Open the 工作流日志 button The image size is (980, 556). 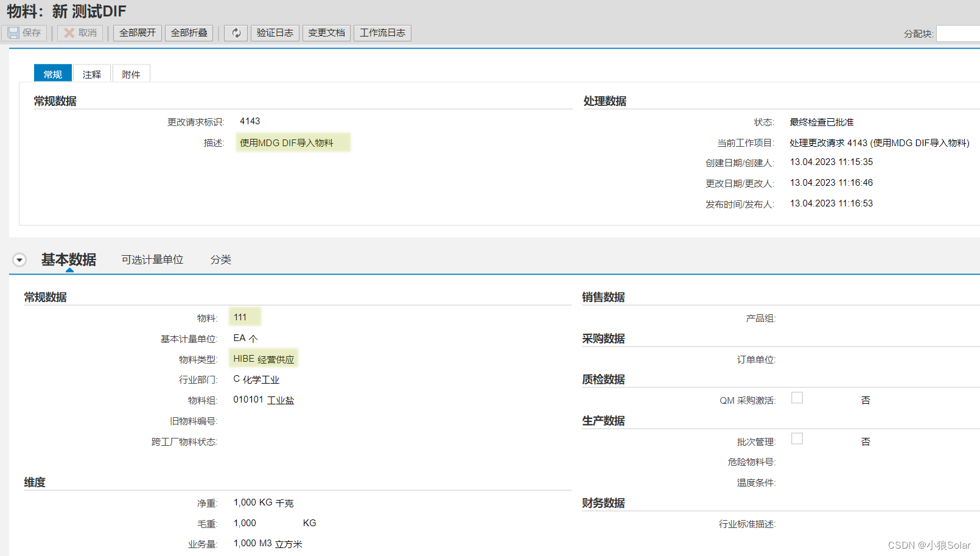pyautogui.click(x=382, y=33)
